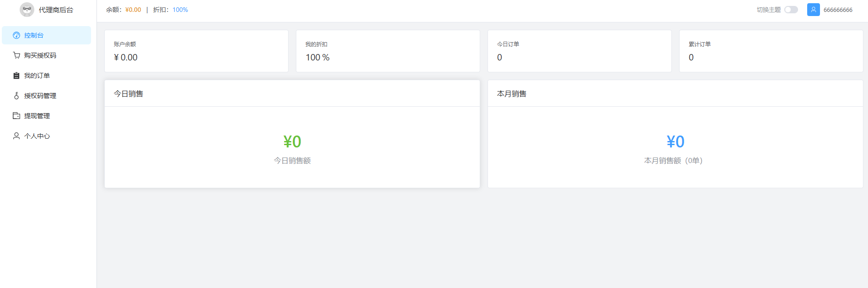Enable dark mode using the theme toggle

tap(791, 9)
